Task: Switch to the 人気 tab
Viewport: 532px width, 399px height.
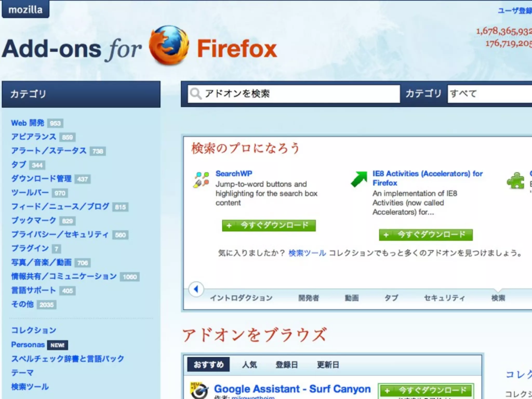Action: point(249,365)
